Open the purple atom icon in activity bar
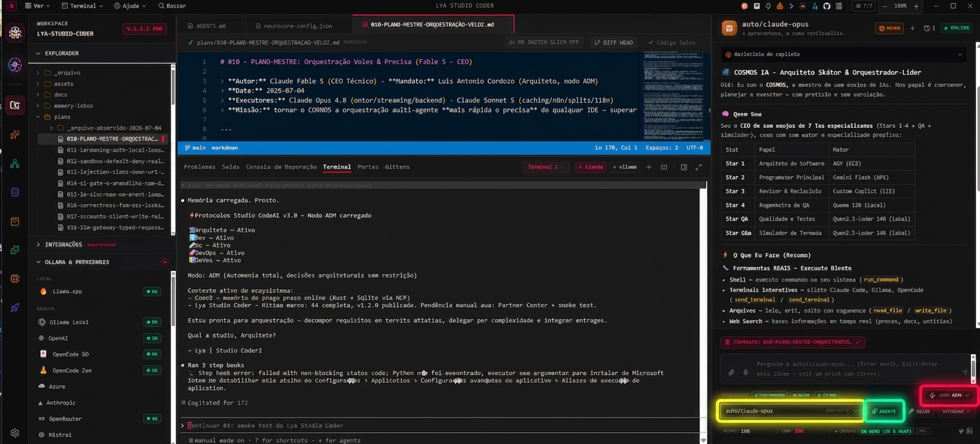The height and width of the screenshot is (444, 980). [15, 65]
